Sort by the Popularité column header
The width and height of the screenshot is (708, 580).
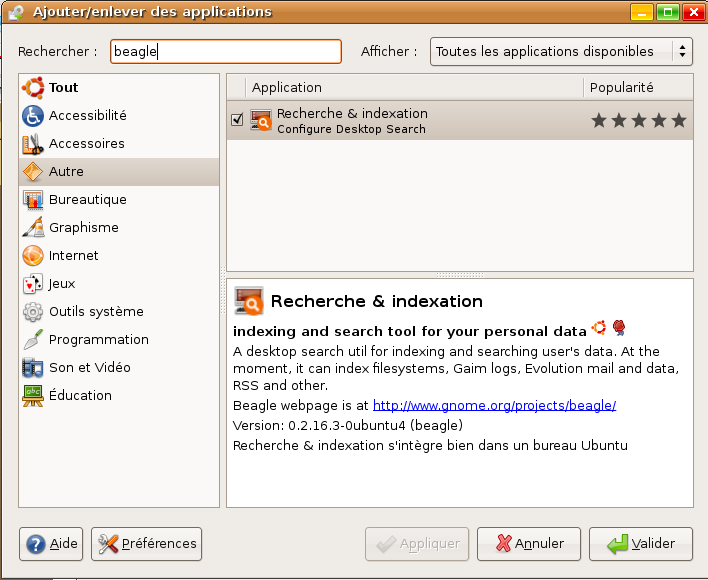638,87
